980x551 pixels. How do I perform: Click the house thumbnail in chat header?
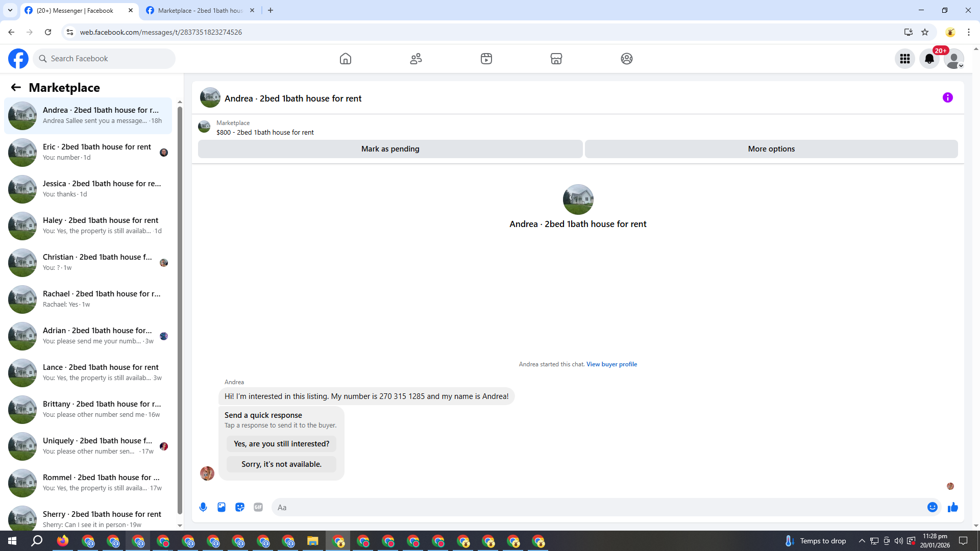(x=210, y=97)
